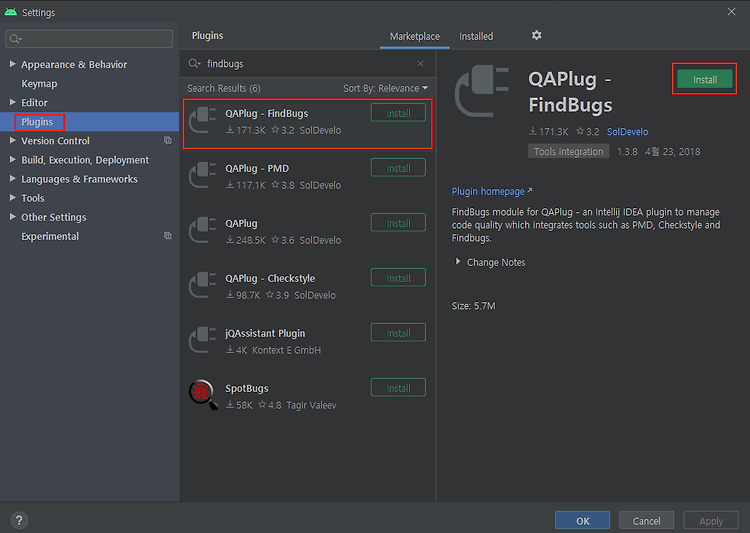The width and height of the screenshot is (750, 533).
Task: Select Plugins in the settings tree
Action: point(37,122)
